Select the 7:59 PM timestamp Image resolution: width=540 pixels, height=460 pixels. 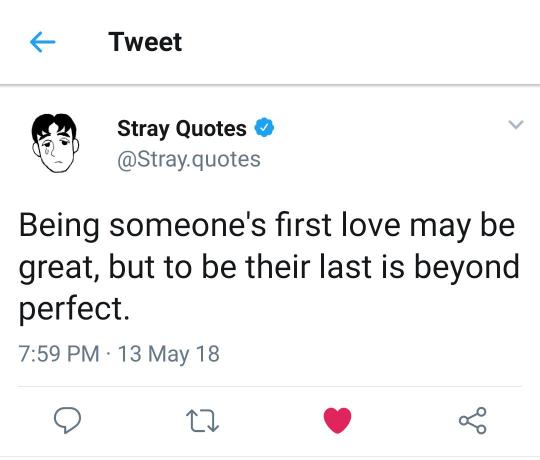59,354
